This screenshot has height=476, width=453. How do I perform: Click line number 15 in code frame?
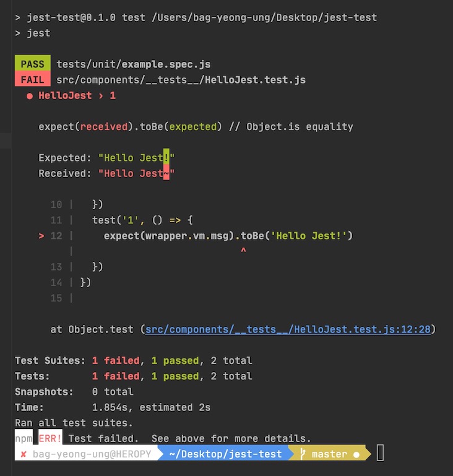(x=56, y=298)
